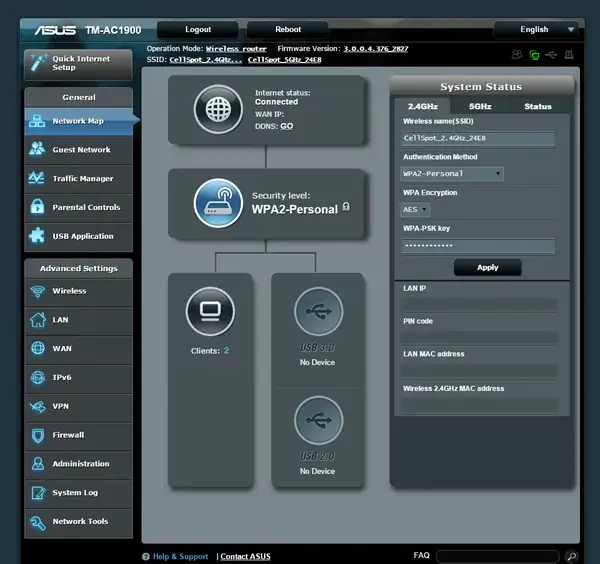Select the USB 3.0 device icon

point(318,311)
